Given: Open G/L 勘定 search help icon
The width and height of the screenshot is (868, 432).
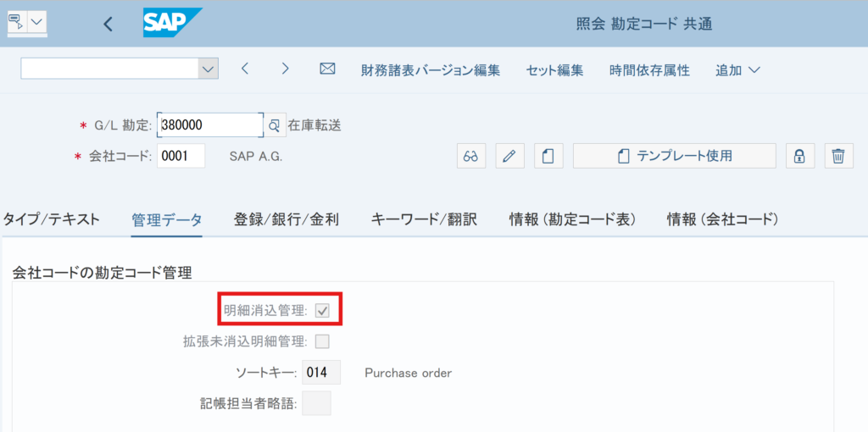Looking at the screenshot, I should click(x=274, y=125).
